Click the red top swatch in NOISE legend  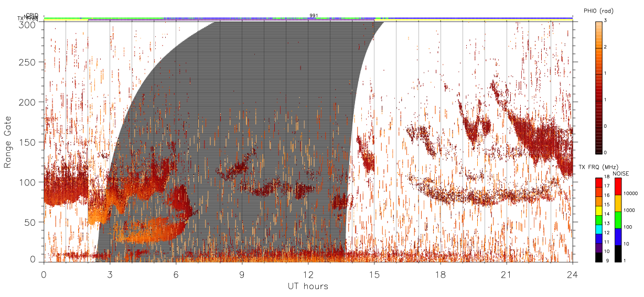coord(618,186)
